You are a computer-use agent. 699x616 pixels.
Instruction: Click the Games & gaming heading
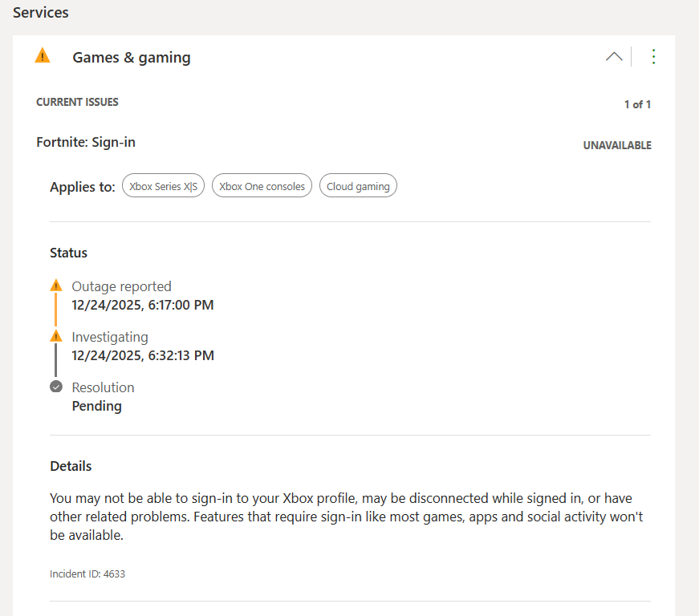pyautogui.click(x=132, y=58)
